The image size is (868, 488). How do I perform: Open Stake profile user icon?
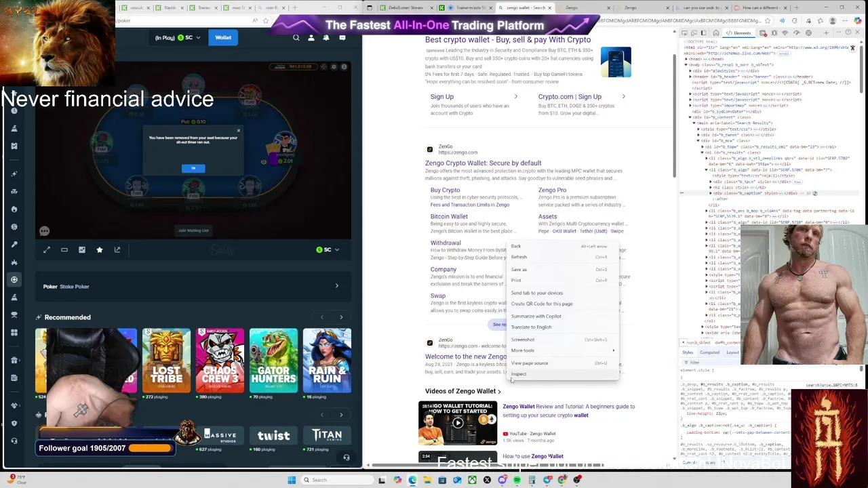[x=311, y=38]
